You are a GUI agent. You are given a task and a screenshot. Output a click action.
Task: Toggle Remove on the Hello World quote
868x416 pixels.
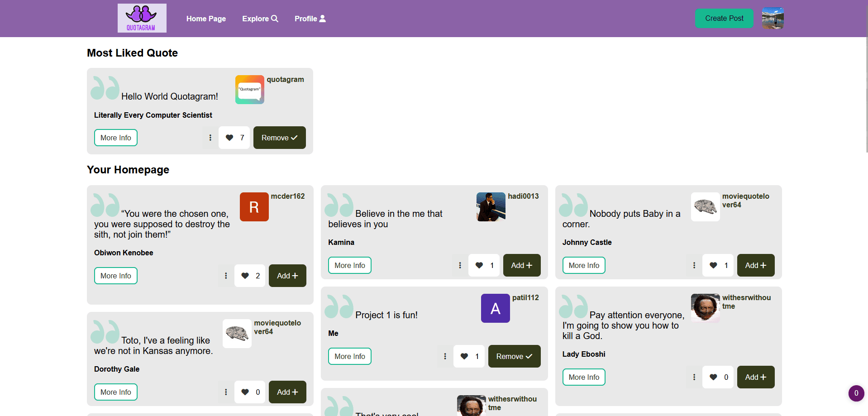[x=279, y=138]
